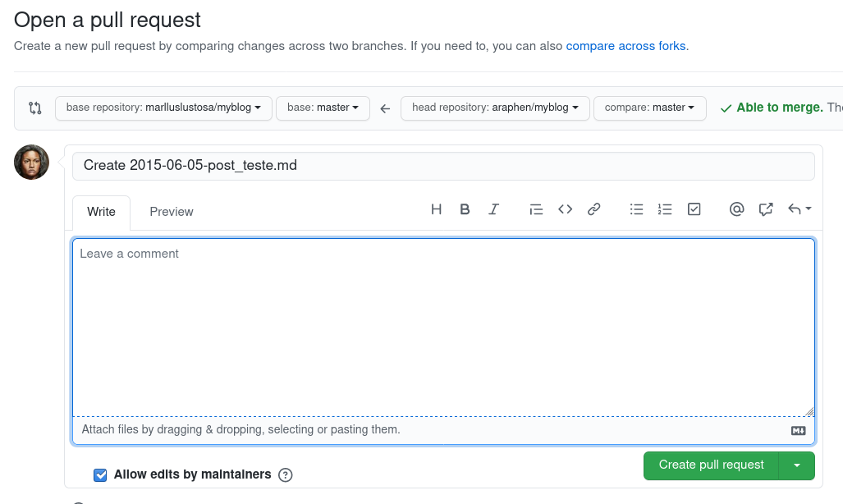The height and width of the screenshot is (504, 843).
Task: Mention a user with @ icon
Action: pyautogui.click(x=736, y=209)
